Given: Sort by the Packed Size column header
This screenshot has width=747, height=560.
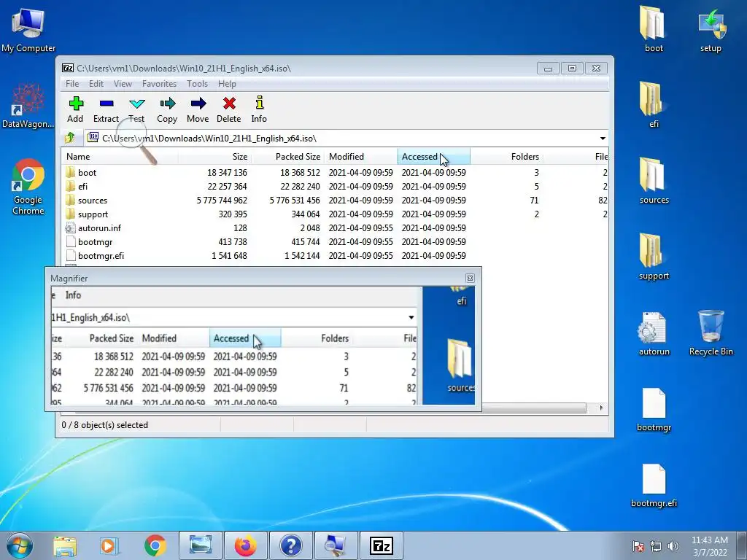Looking at the screenshot, I should pos(287,157).
